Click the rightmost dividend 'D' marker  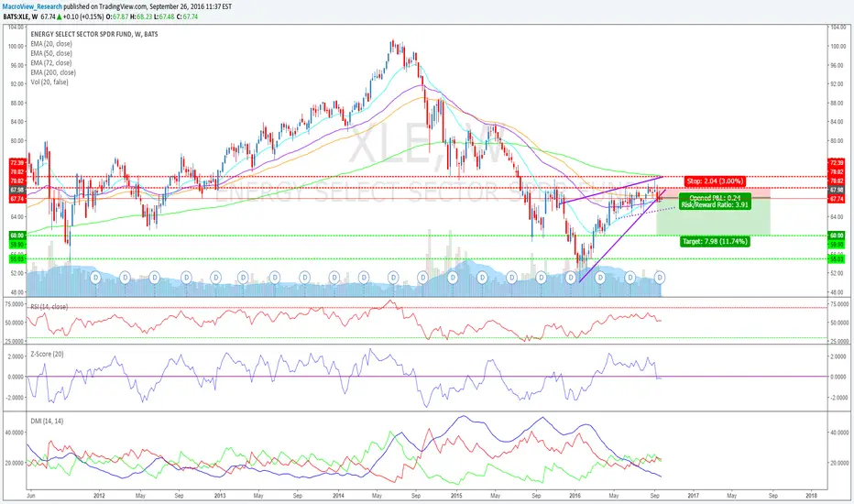660,278
